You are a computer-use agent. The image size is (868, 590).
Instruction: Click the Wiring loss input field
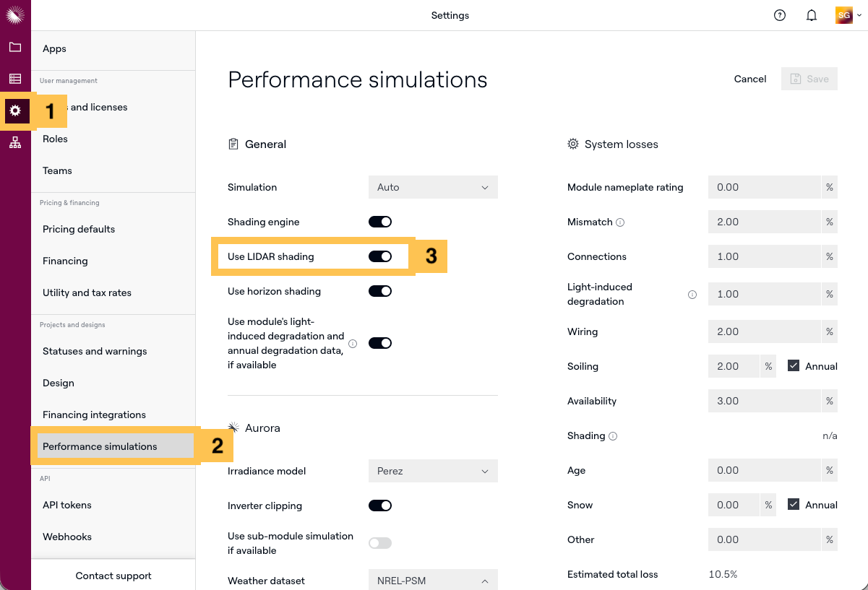(764, 331)
